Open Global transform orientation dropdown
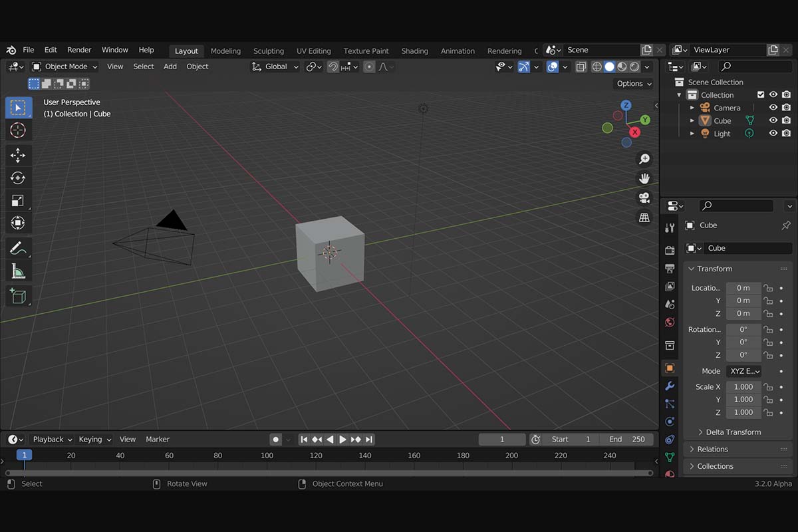This screenshot has height=532, width=798. pos(275,66)
